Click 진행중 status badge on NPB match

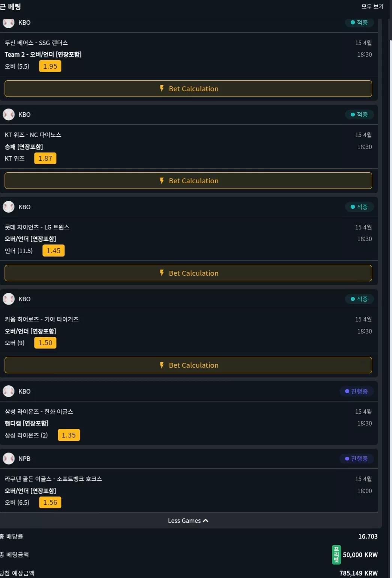pyautogui.click(x=357, y=459)
